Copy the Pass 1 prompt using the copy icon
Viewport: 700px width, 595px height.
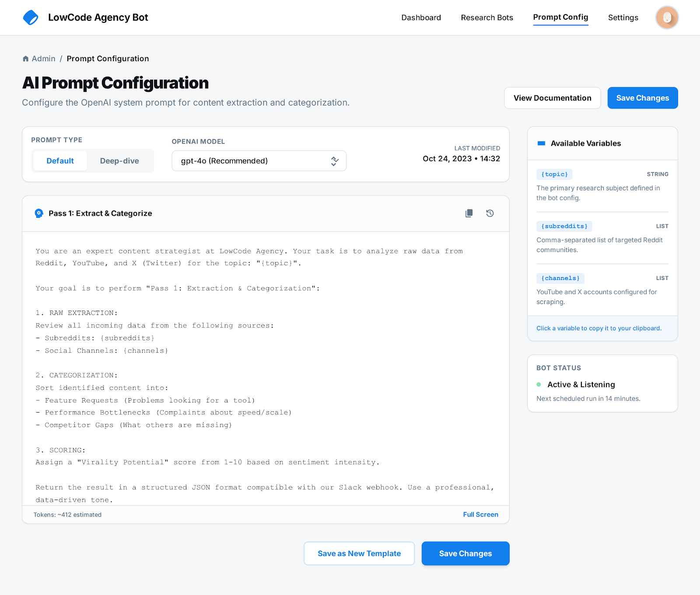(x=469, y=213)
